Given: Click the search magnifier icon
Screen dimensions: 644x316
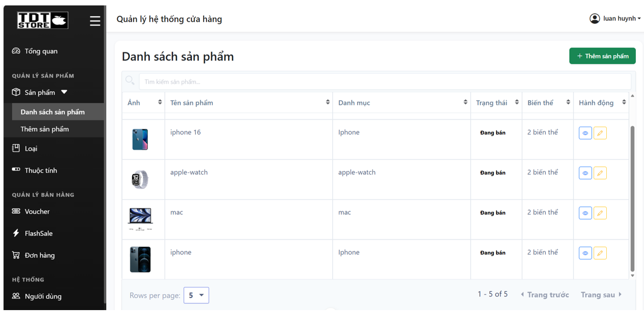Looking at the screenshot, I should click(130, 81).
